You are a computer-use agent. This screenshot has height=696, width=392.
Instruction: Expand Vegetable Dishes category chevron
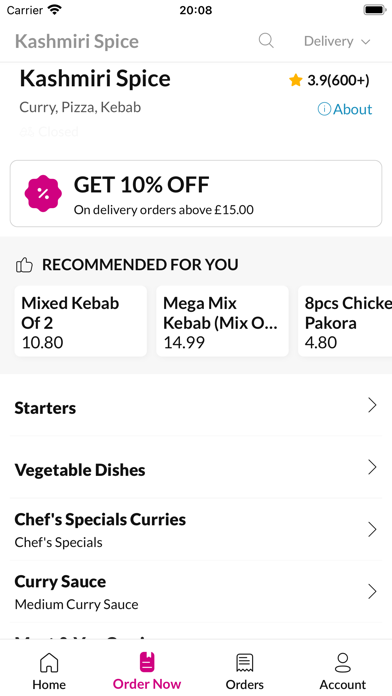pos(372,467)
